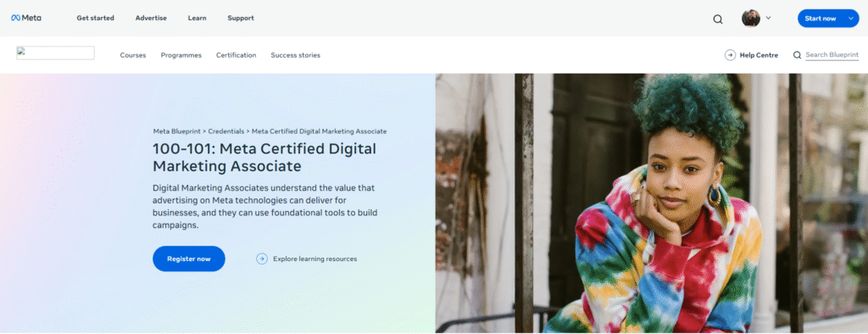Open the Learn menu

(197, 18)
